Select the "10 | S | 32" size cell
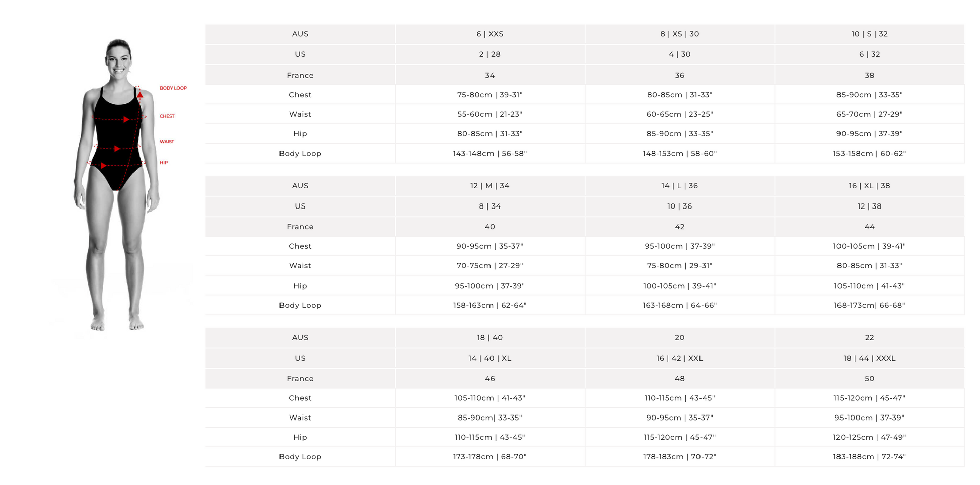 pos(869,34)
